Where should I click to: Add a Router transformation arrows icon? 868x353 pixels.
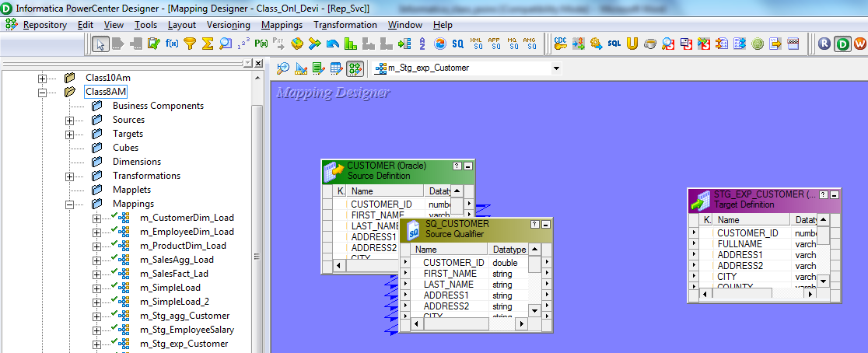pyautogui.click(x=315, y=44)
